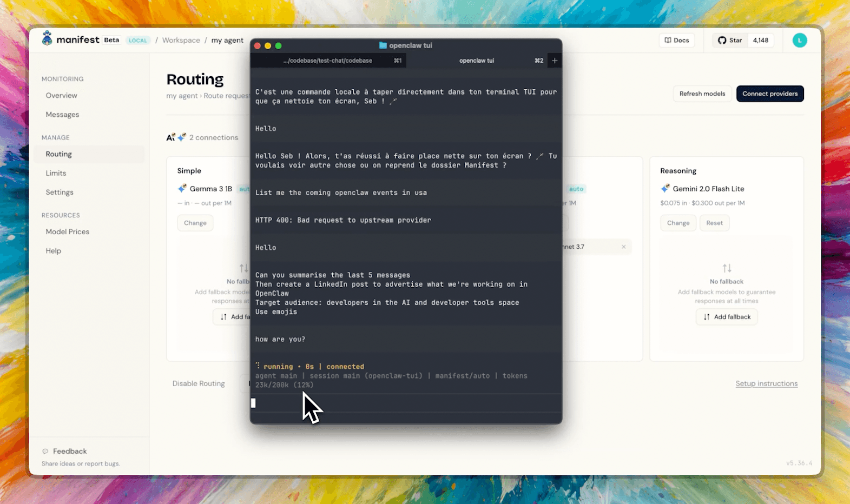Click the GitHub Star button
The height and width of the screenshot is (504, 850).
730,40
